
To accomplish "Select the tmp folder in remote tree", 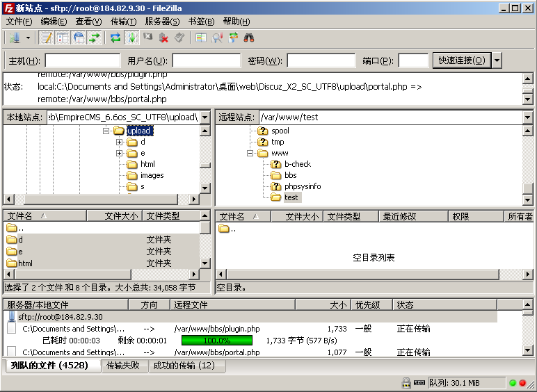I will (278, 142).
